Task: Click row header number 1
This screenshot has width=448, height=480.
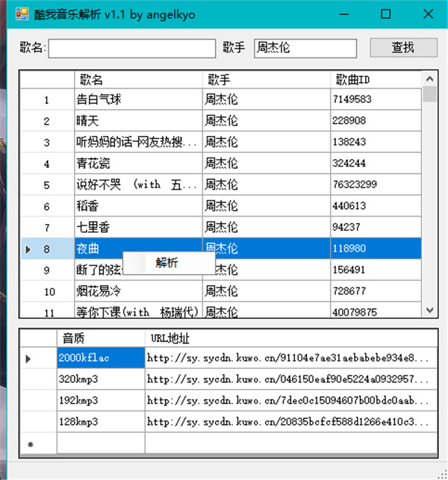Action: tap(48, 99)
